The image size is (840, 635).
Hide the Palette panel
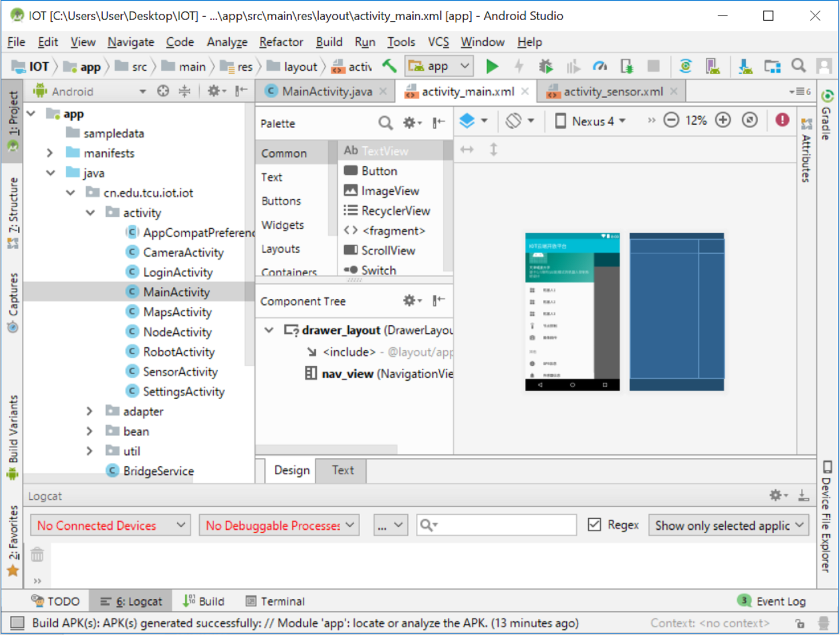[x=438, y=123]
